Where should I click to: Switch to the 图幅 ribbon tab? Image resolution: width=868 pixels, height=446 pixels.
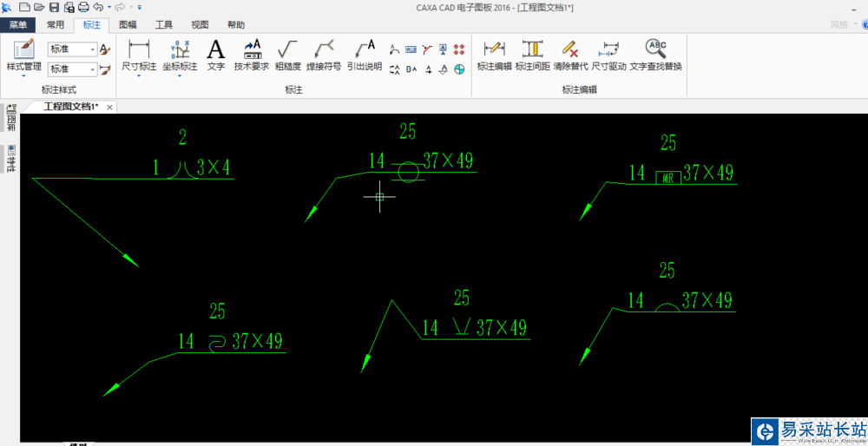pos(128,25)
